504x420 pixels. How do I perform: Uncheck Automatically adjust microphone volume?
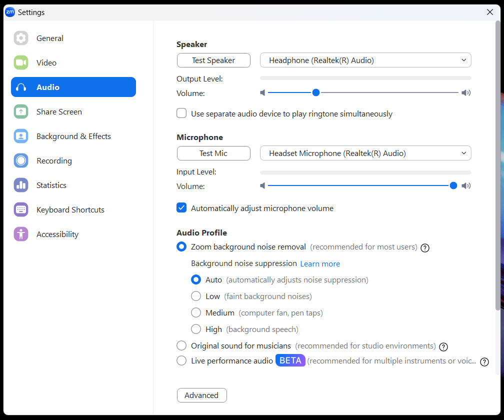[x=181, y=208]
